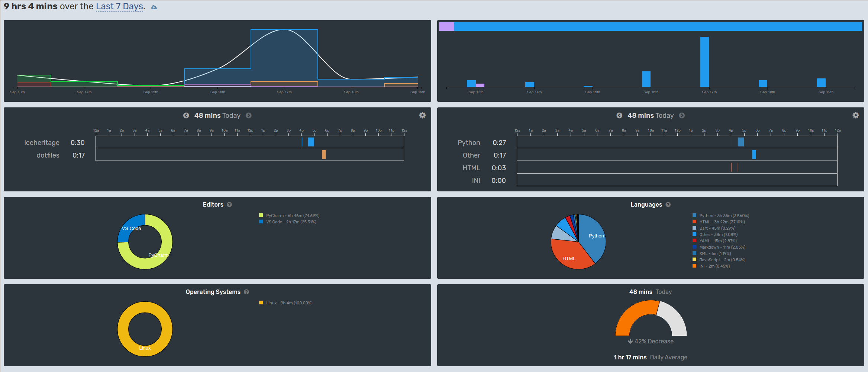Click the help icon next to Editors

(x=229, y=205)
